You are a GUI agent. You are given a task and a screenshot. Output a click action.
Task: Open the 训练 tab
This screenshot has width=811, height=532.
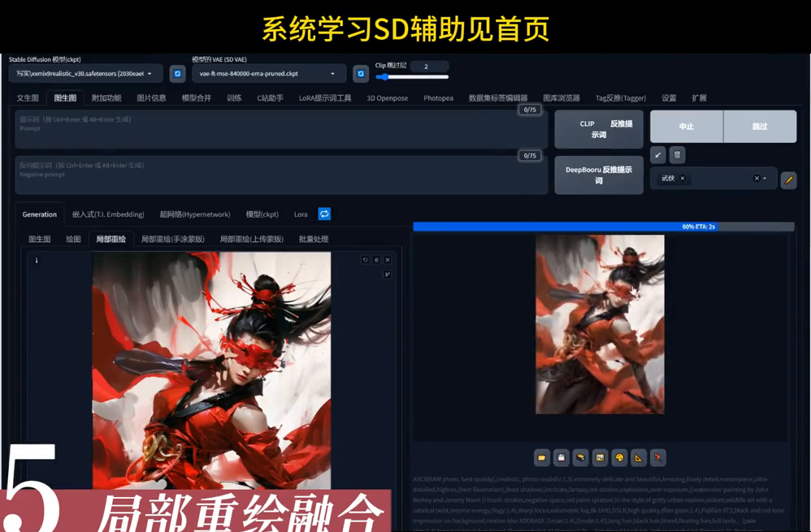[x=234, y=97]
